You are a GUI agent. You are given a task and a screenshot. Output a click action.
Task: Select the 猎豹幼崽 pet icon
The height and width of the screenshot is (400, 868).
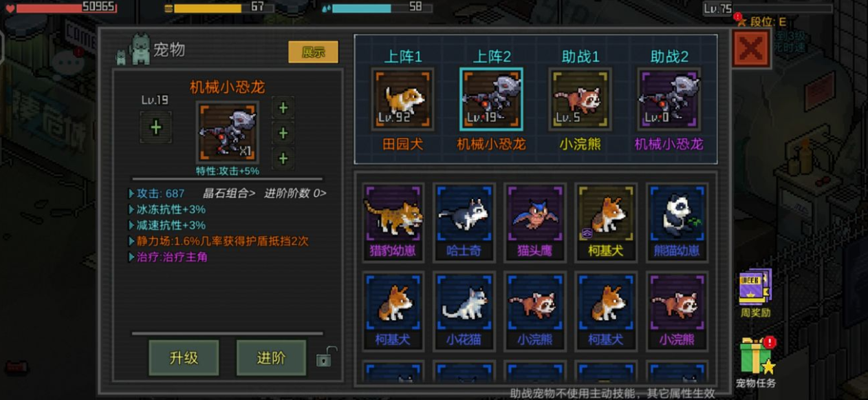point(393,222)
